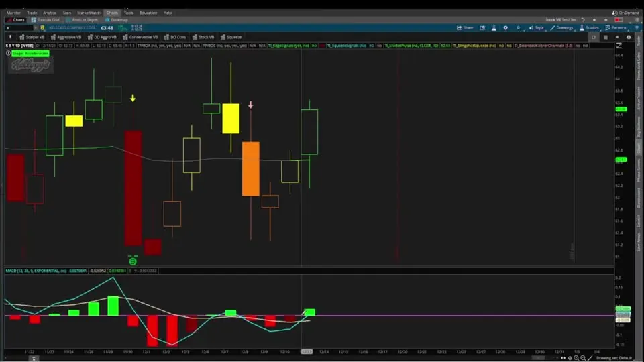644x362 pixels.
Task: Click the collapse arrow at bottom left
Action: tap(34, 358)
